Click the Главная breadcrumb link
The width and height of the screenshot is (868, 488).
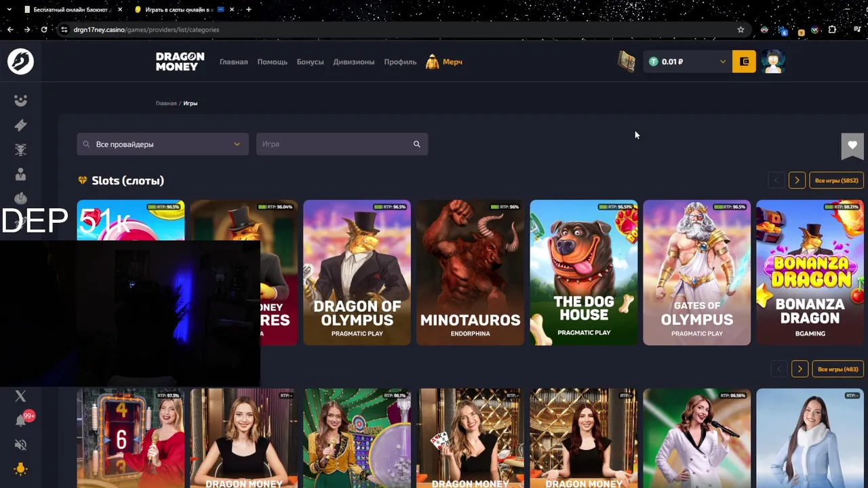(x=165, y=103)
